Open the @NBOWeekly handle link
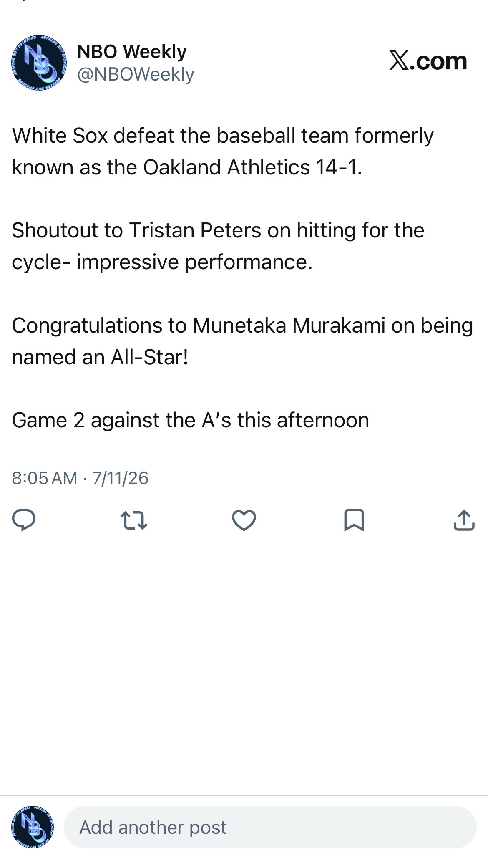This screenshot has width=488, height=868. point(136,74)
